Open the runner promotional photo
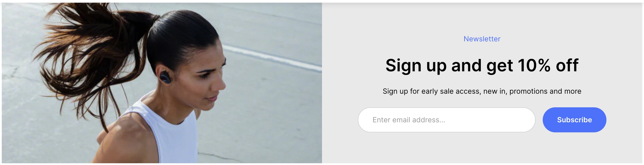The height and width of the screenshot is (165, 644). pos(162,83)
